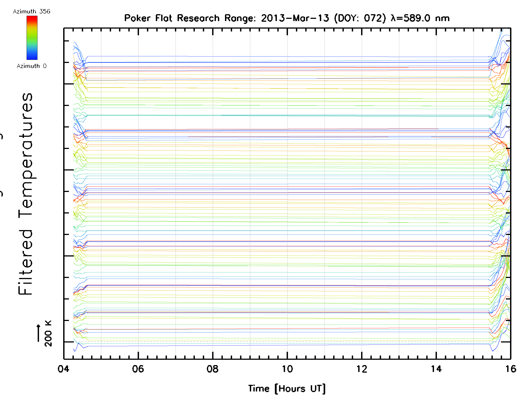The height and width of the screenshot is (399, 532).
Task: Click the azimuth rainbow color bar
Action: [32, 38]
